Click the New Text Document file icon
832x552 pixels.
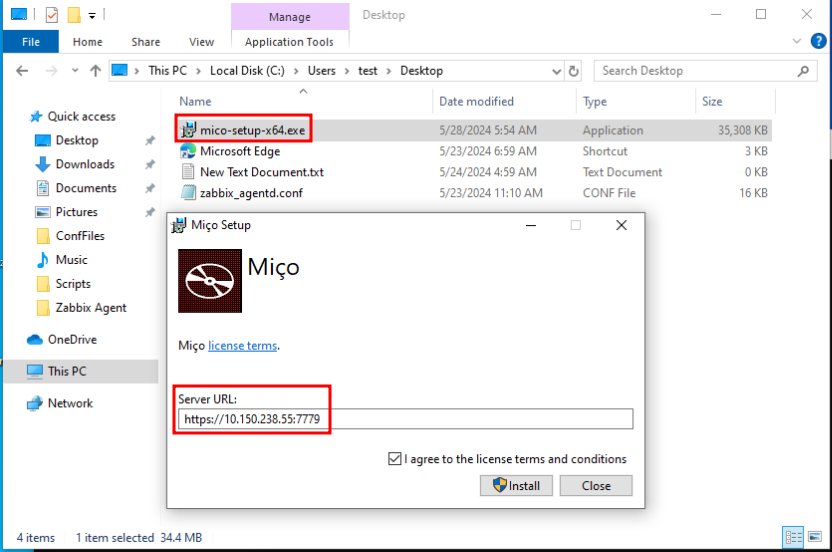[188, 171]
